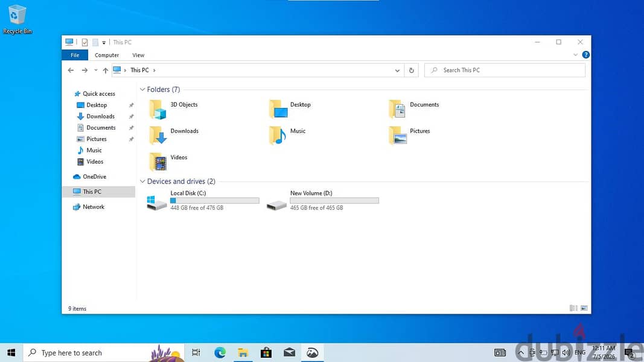Click File Explorer taskbar icon
This screenshot has height=362, width=644.
click(243, 352)
